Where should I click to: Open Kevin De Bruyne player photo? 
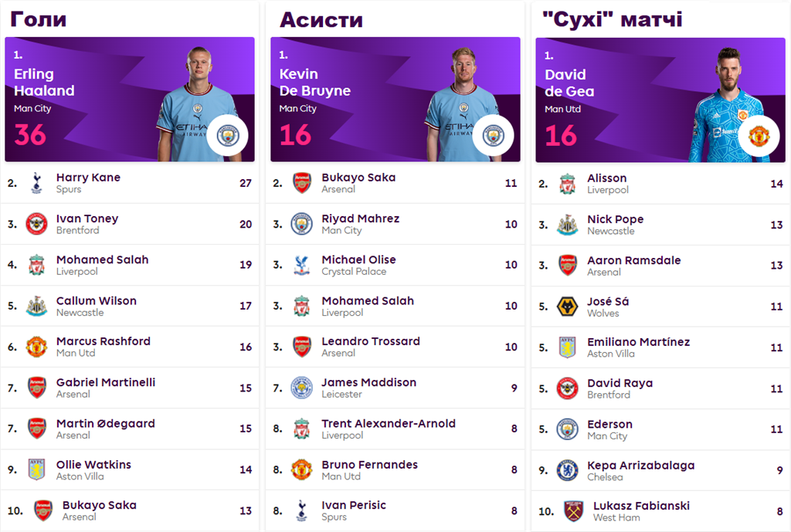pyautogui.click(x=461, y=104)
